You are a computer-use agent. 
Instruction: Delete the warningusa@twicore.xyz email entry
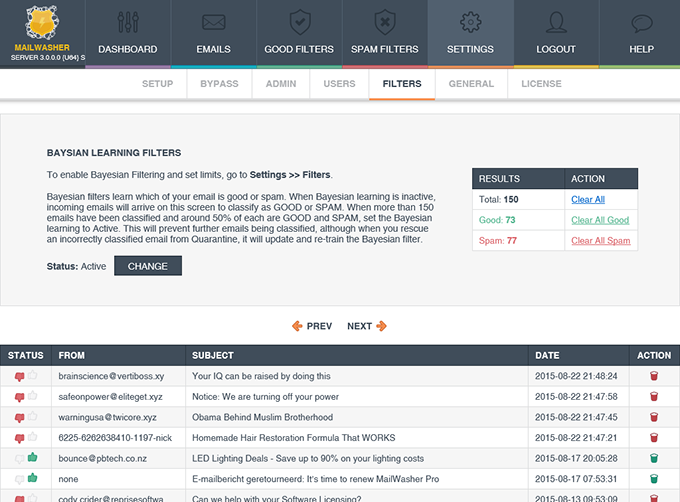(654, 417)
